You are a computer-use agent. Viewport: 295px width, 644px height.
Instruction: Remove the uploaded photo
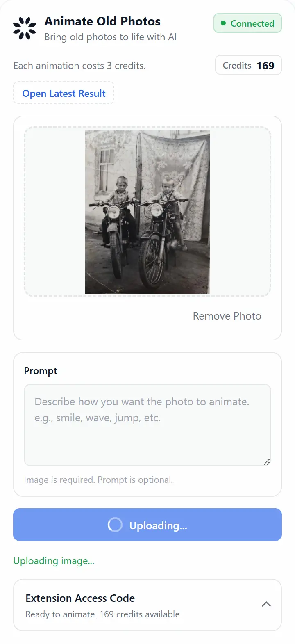[x=227, y=316]
